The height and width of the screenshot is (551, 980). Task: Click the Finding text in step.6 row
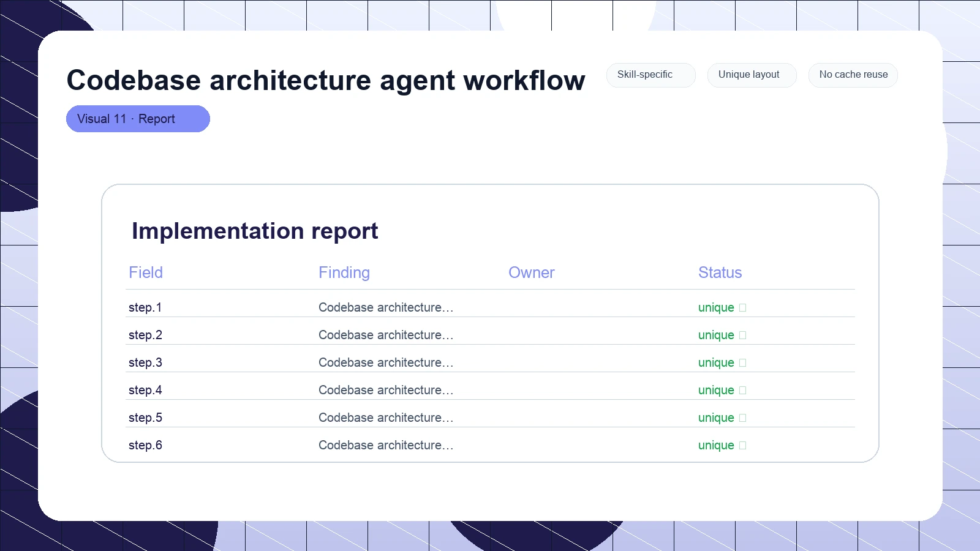386,445
